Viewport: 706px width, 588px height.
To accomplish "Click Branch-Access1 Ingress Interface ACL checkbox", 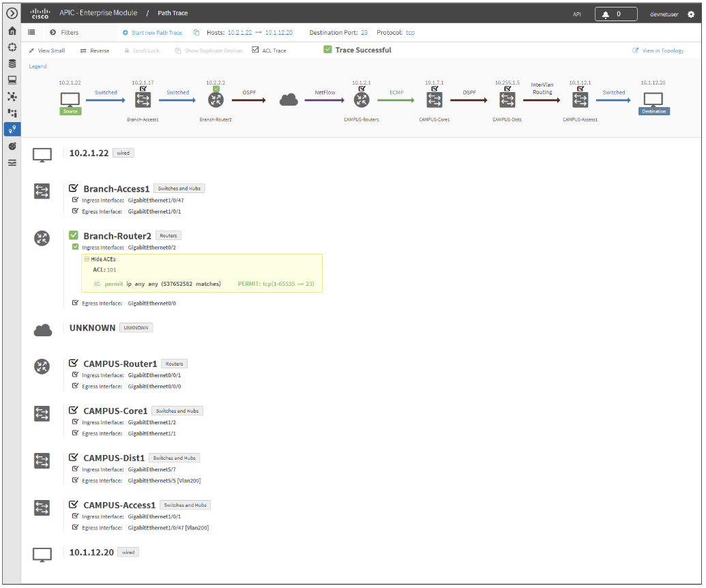I will click(x=75, y=200).
